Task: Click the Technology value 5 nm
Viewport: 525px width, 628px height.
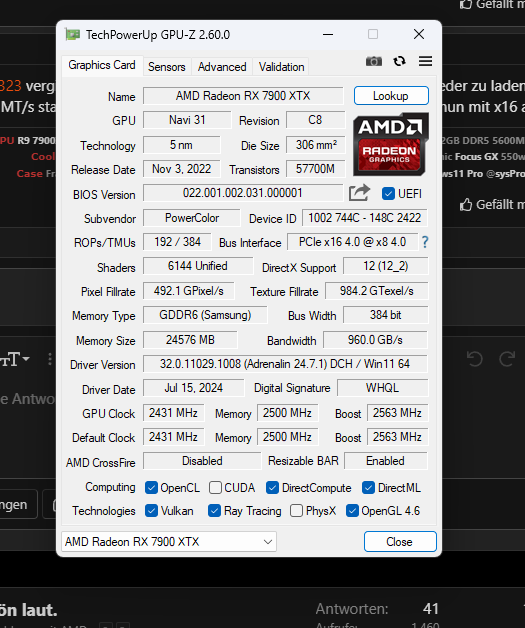Action: coord(181,145)
